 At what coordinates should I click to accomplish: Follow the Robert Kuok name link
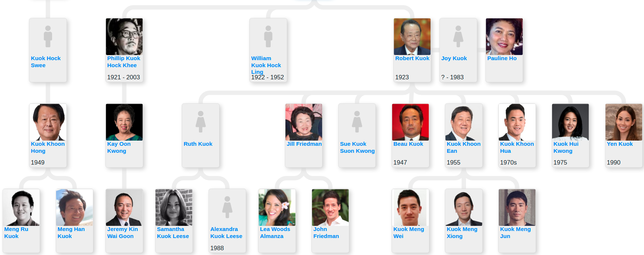(412, 58)
